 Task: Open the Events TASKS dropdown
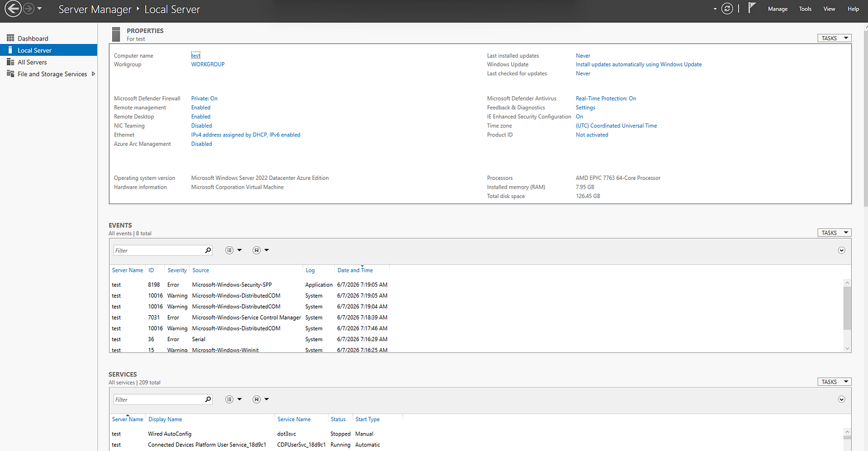tap(834, 233)
